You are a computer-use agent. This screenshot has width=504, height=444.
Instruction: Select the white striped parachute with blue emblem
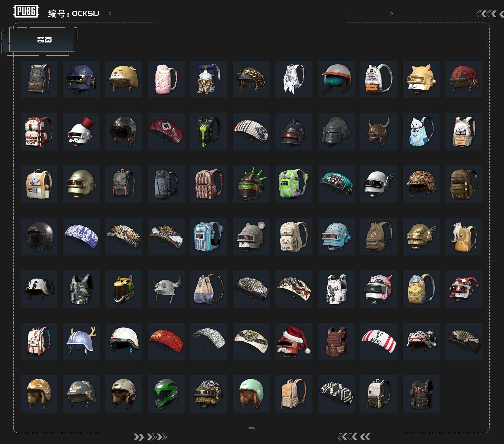[x=251, y=132]
